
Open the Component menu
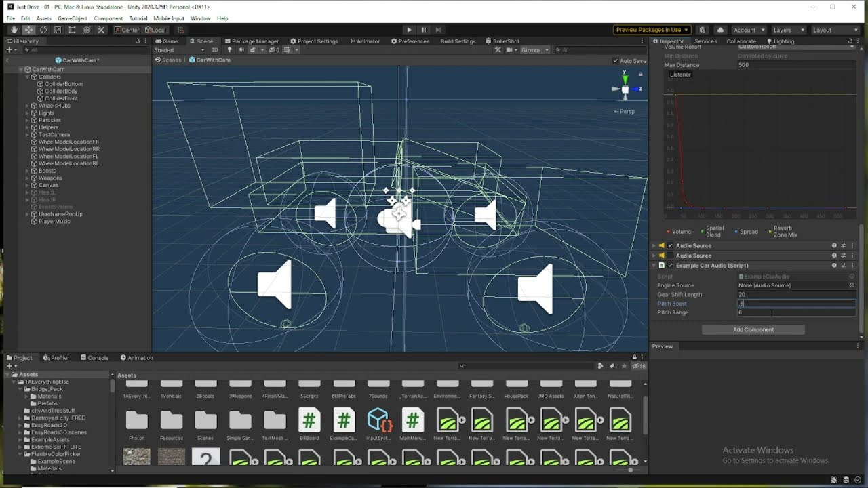(x=108, y=18)
